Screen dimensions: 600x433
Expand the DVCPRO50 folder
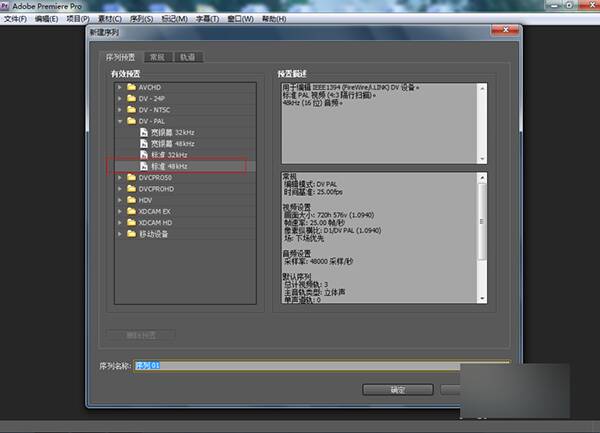[120, 178]
